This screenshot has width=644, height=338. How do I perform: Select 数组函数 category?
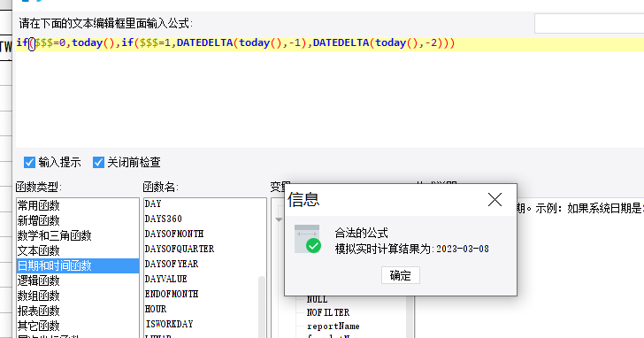click(78, 296)
